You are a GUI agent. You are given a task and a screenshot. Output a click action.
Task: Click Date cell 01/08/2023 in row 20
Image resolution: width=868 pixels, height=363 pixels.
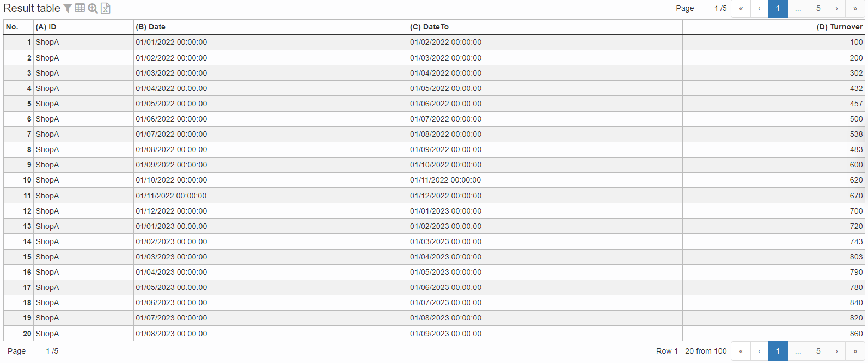[271, 334]
